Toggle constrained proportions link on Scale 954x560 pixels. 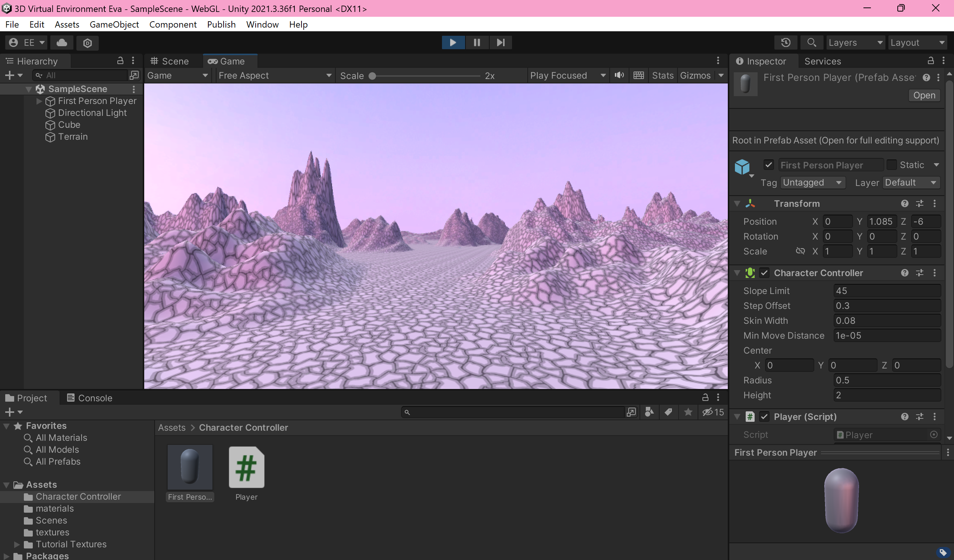coord(800,251)
